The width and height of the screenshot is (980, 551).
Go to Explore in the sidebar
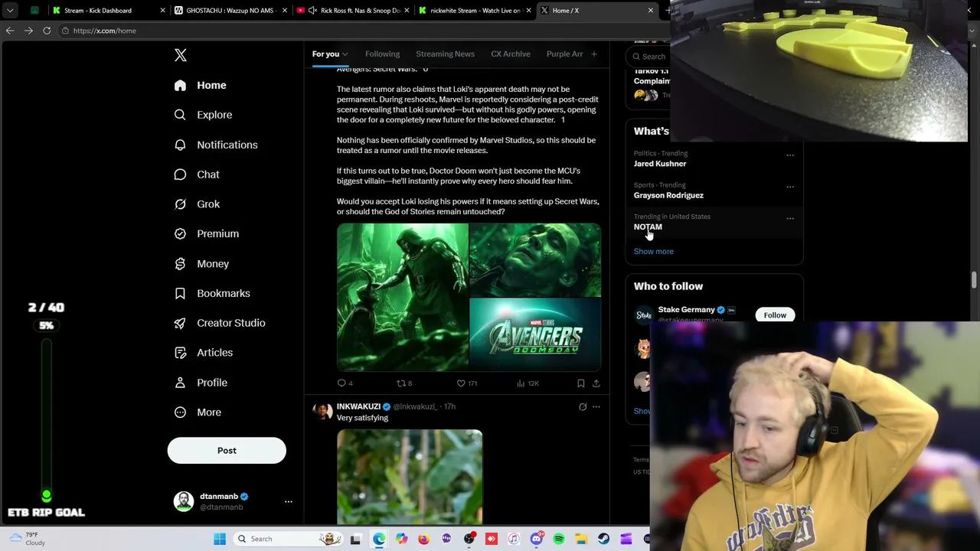[204, 115]
